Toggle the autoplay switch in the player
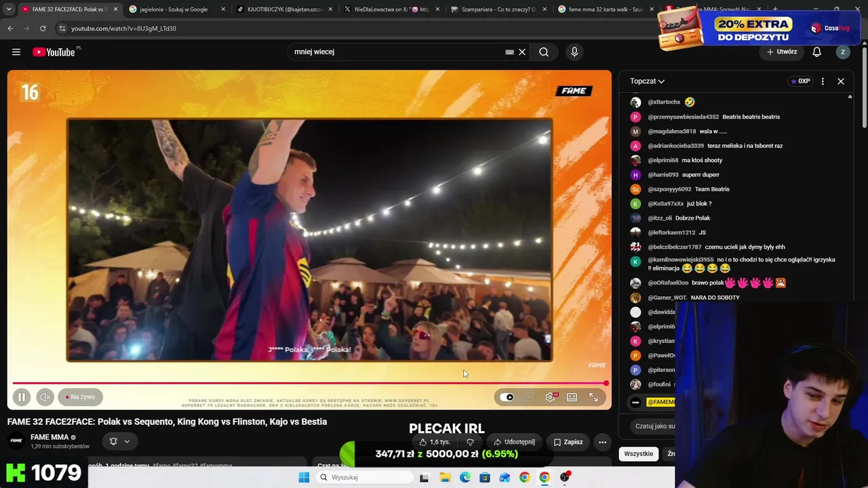 (x=507, y=397)
